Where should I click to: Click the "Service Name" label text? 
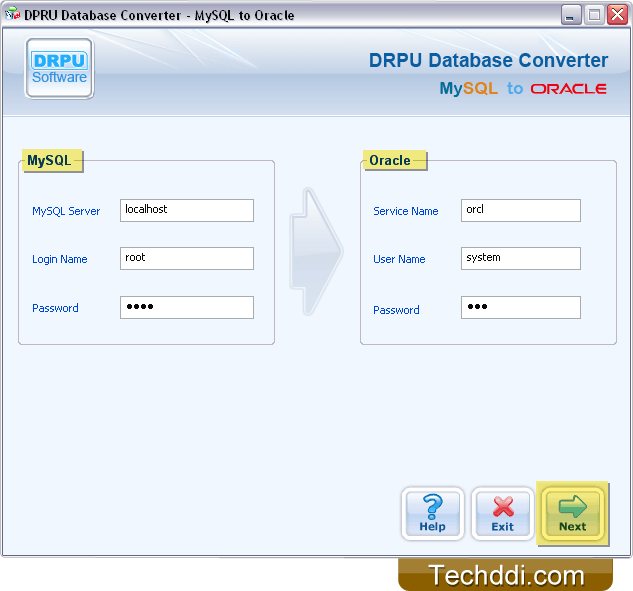click(x=406, y=211)
